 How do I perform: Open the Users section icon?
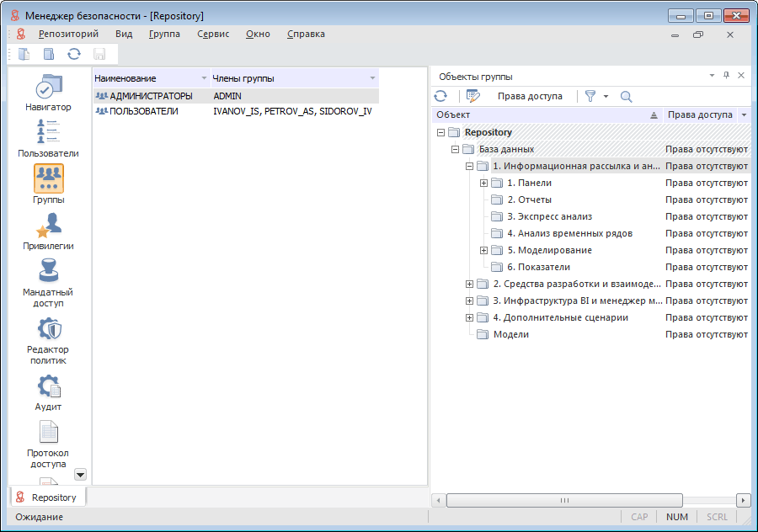[48, 133]
